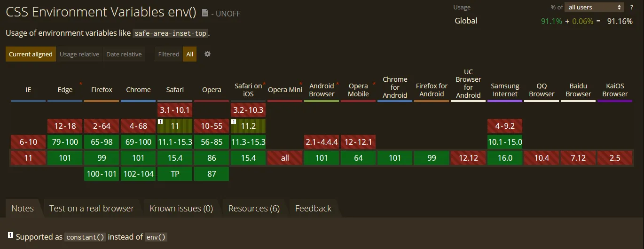The image size is (644, 249).
Task: Select the Opera Mini 'all' cell
Action: pos(285,158)
